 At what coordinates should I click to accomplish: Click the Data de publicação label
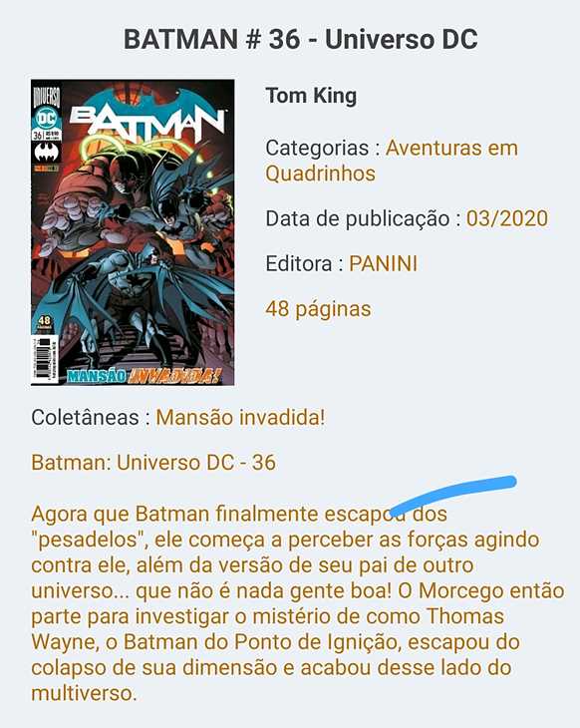point(358,218)
